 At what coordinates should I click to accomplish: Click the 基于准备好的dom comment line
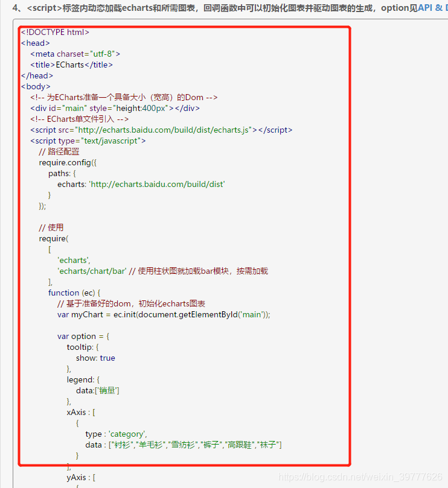[x=131, y=304]
